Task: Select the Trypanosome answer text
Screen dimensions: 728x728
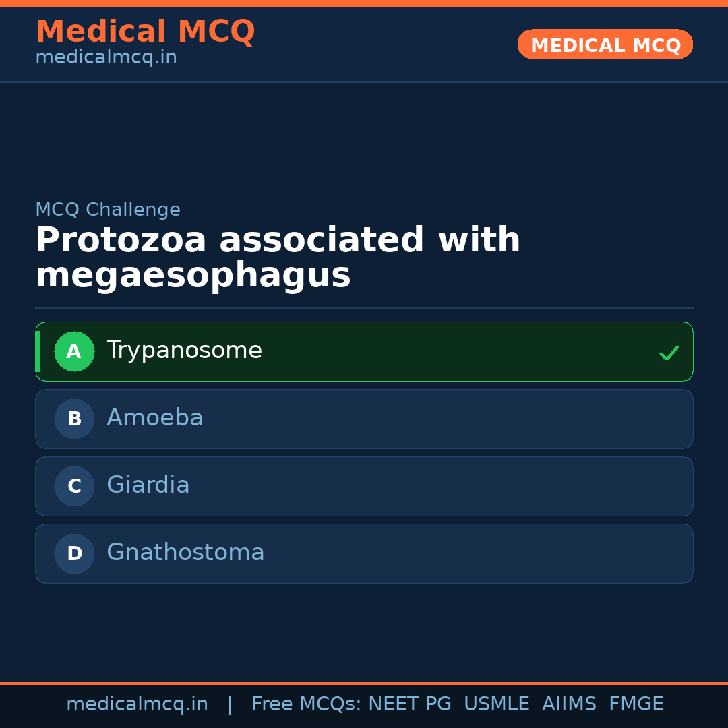Action: 184,351
